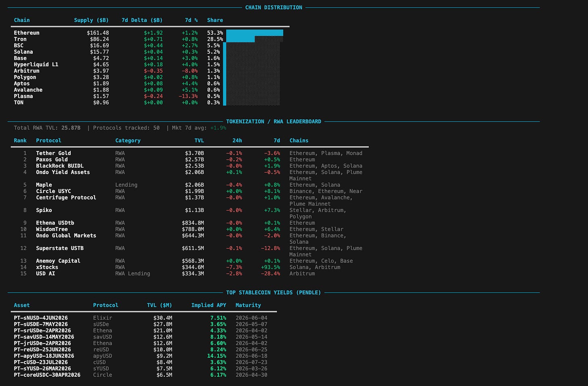The width and height of the screenshot is (588, 386).
Task: Click the Total RWA TVL 25.87B value
Action: [71, 128]
